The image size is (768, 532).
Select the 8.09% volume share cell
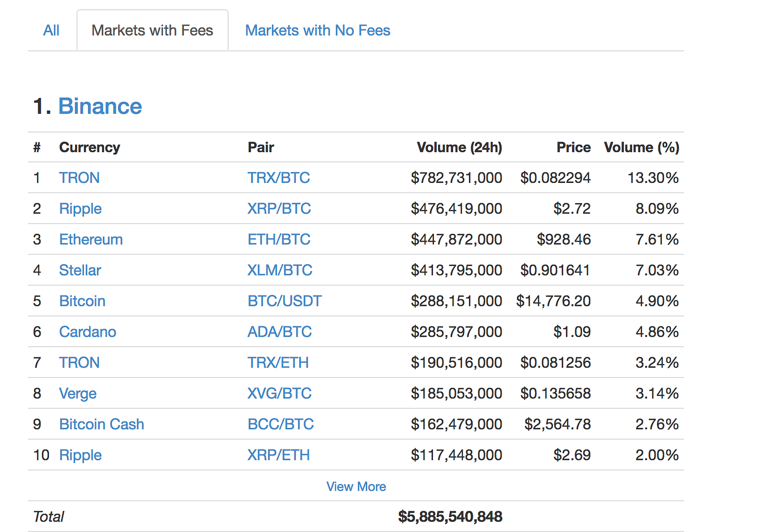657,208
